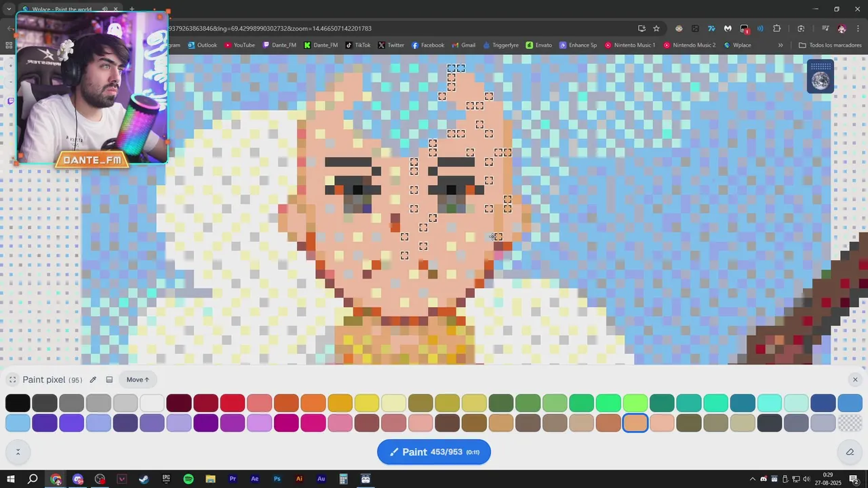This screenshot has width=868, height=488.
Task: Open the Outlook bookmark
Action: 202,45
